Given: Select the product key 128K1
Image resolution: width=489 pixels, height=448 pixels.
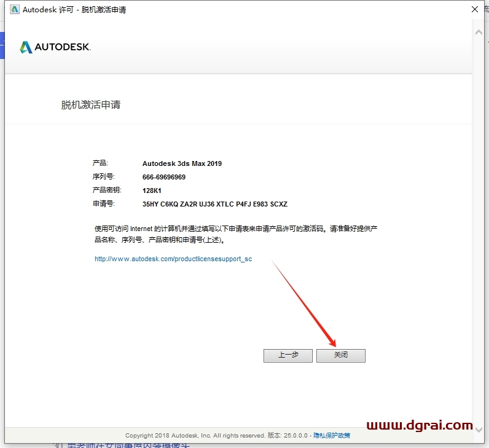Looking at the screenshot, I should (x=152, y=191).
